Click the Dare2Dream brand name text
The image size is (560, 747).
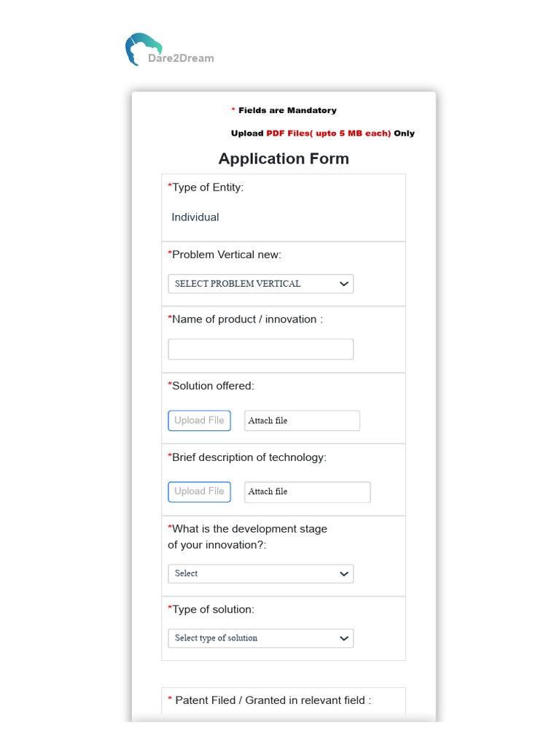[181, 58]
